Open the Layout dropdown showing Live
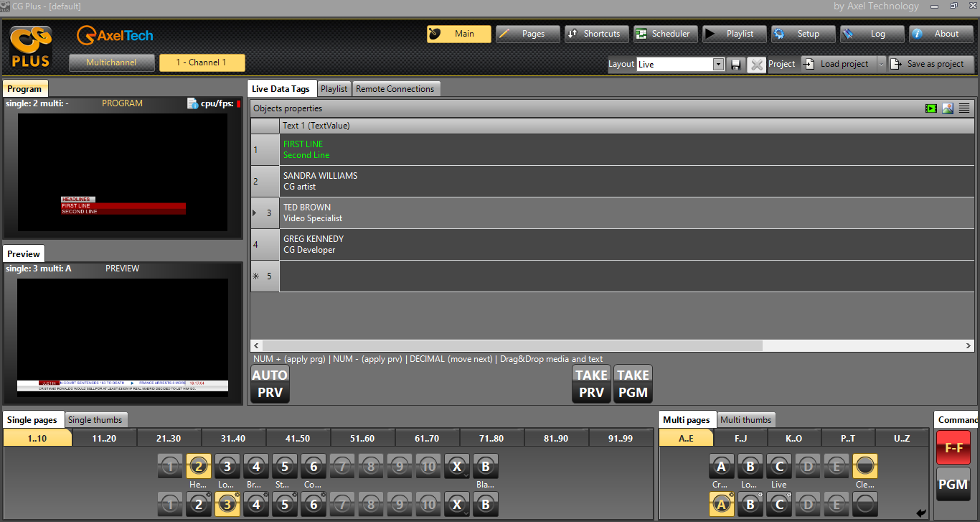This screenshot has width=980, height=522. pyautogui.click(x=718, y=65)
